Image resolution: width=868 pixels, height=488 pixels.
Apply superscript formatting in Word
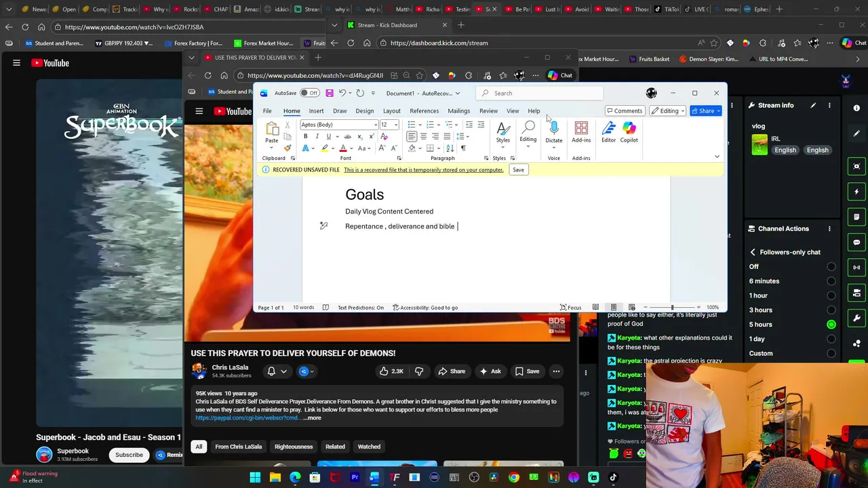pyautogui.click(x=371, y=136)
